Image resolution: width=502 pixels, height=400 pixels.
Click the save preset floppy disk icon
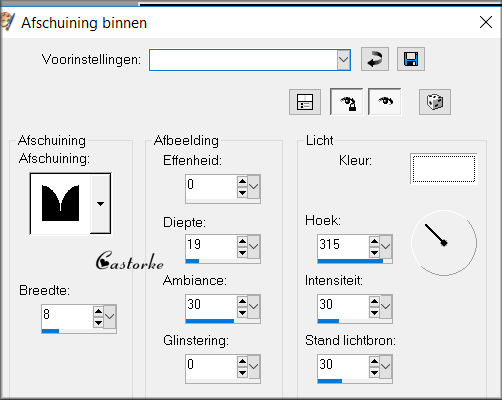coord(411,59)
